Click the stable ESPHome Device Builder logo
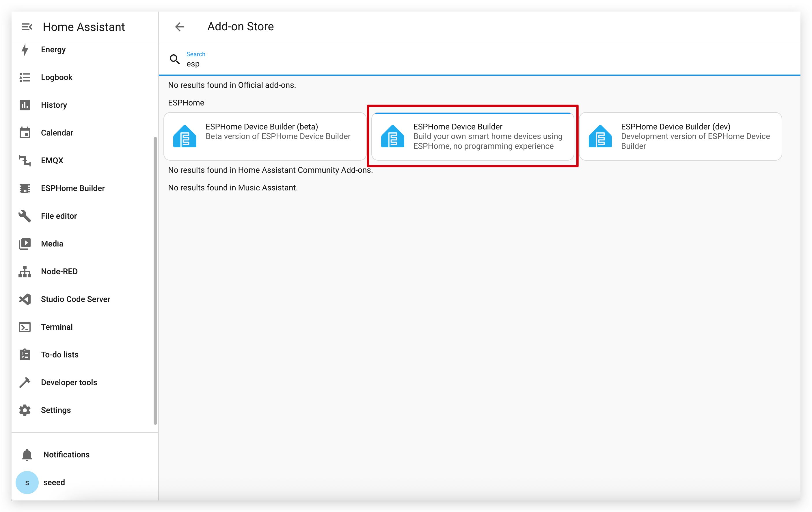This screenshot has height=512, width=812. [x=392, y=136]
